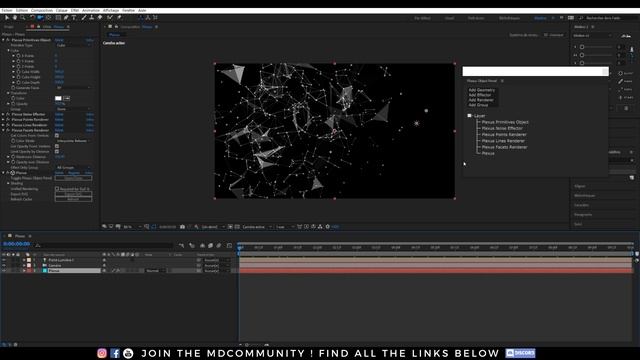Select Plexus Noise Effector in object tree
Viewport: 640px width, 360px height.
(x=502, y=128)
